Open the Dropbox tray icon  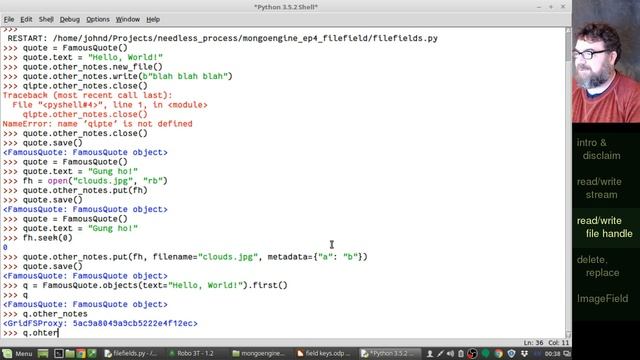[524, 353]
